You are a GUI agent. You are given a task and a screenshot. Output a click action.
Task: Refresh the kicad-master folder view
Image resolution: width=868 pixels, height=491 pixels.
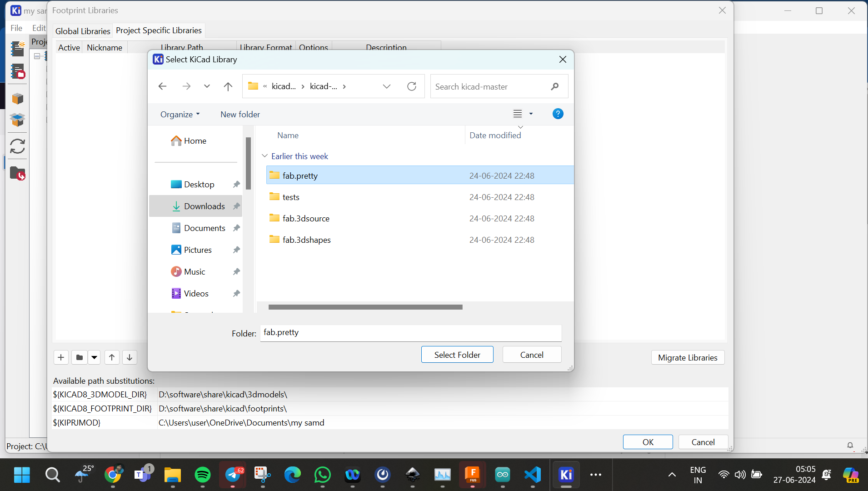tap(412, 86)
